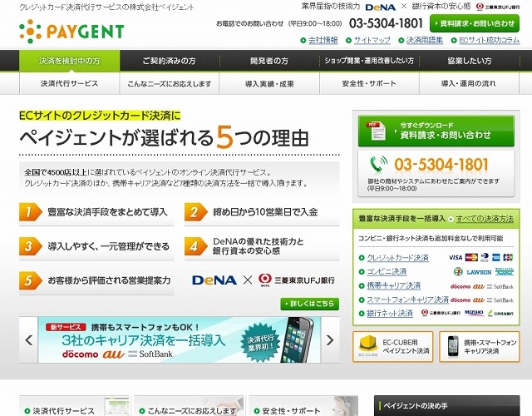
Task: Click reason 締め日から10営業日で入金
Action: point(265,212)
